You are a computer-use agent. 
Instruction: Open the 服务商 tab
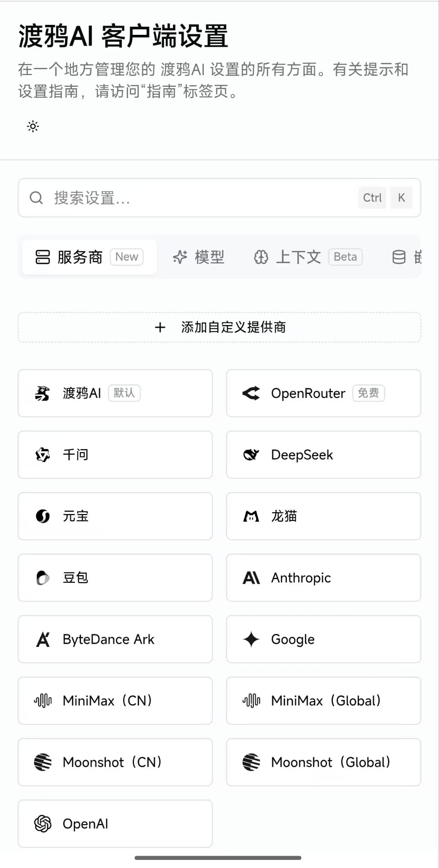tap(89, 257)
